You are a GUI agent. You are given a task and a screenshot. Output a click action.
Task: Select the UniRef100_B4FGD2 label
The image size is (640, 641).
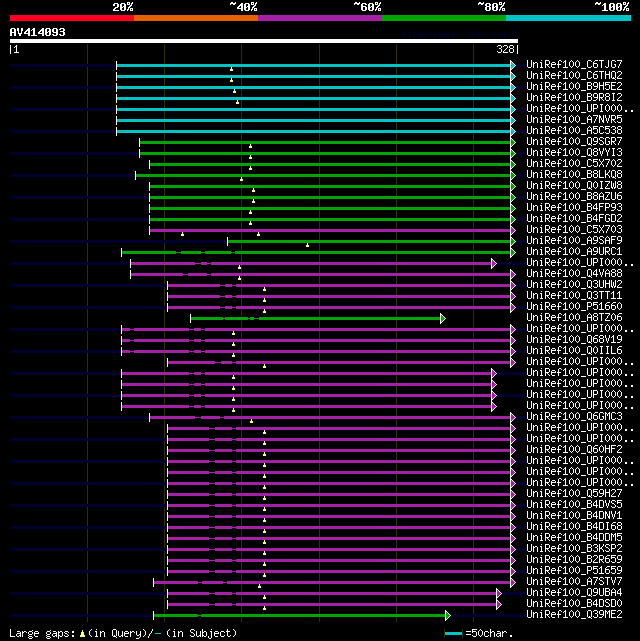574,219
